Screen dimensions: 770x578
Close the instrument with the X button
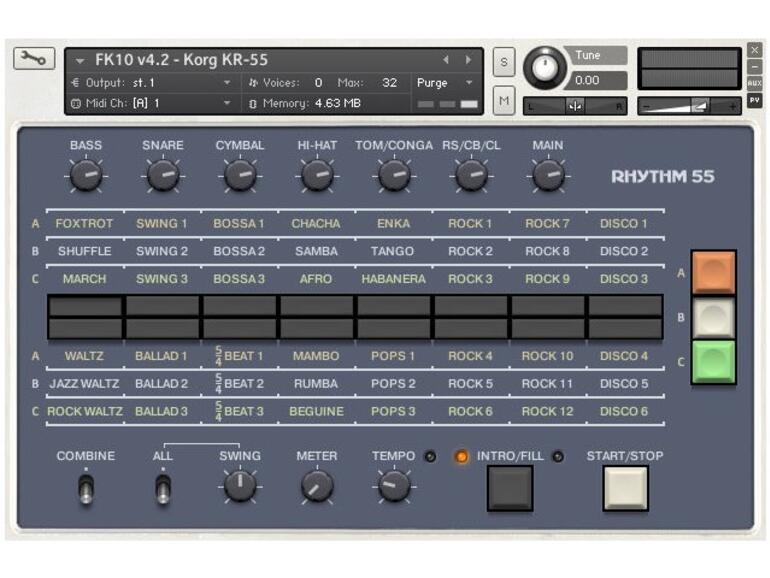click(755, 50)
